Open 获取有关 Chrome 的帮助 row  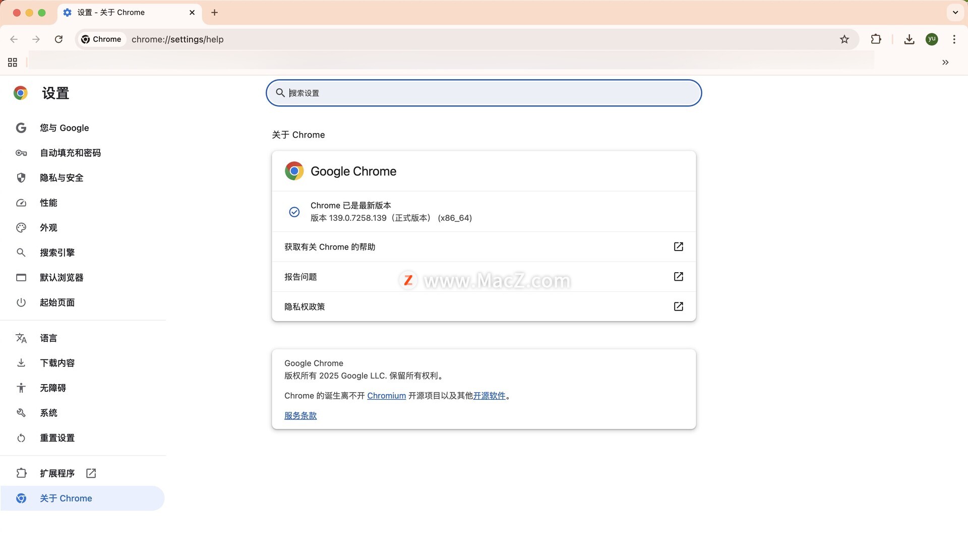(484, 247)
